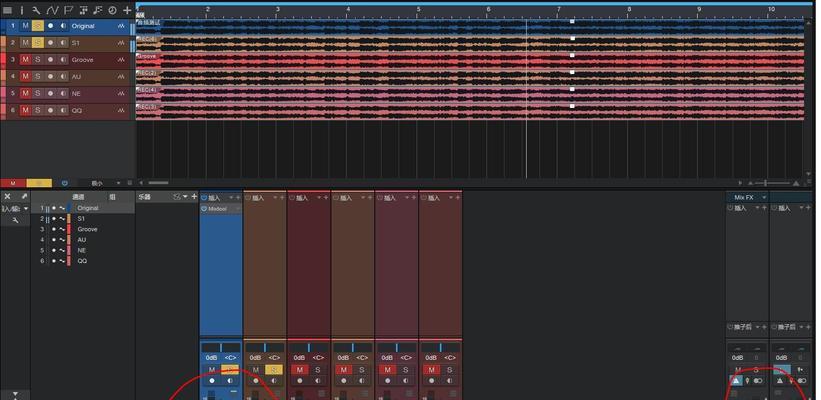This screenshot has height=400, width=821.
Task: Select the S1 track name
Action: click(75, 43)
